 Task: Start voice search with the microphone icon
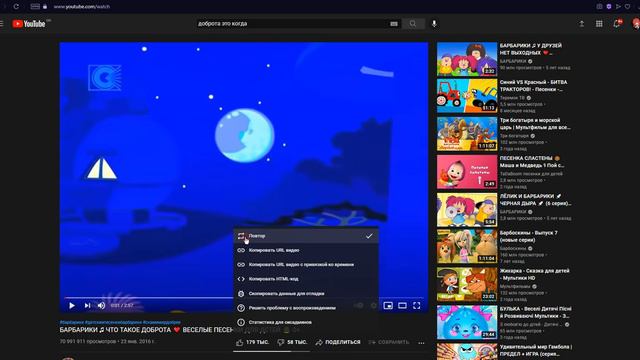(x=434, y=24)
